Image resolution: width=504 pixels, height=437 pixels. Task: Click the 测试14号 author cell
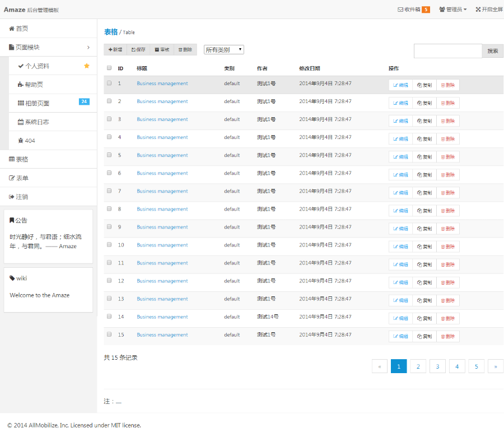(268, 317)
